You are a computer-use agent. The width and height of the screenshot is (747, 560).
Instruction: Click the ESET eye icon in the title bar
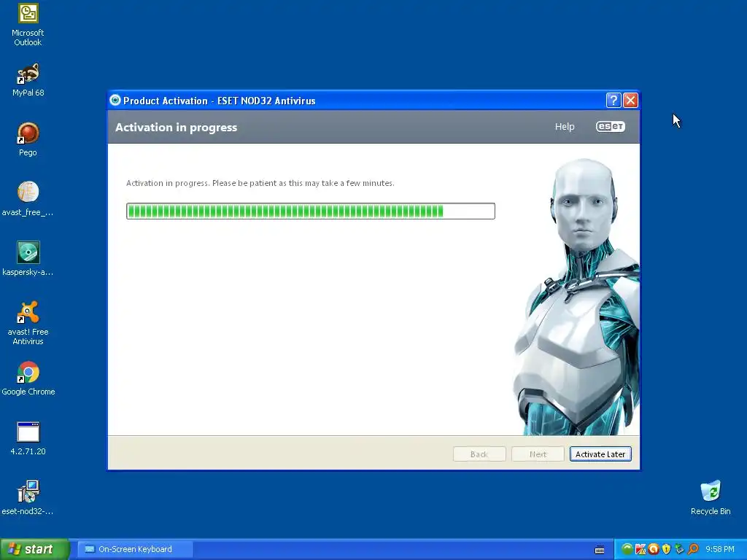115,101
